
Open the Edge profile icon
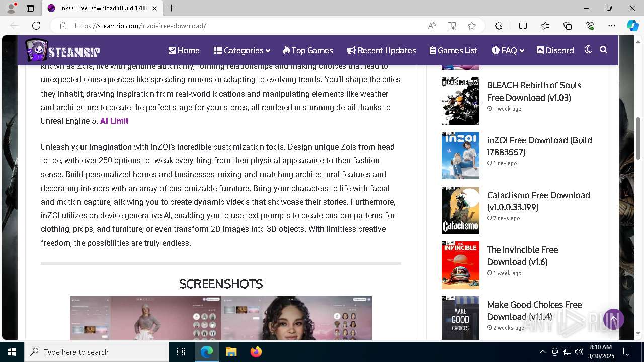[11, 8]
